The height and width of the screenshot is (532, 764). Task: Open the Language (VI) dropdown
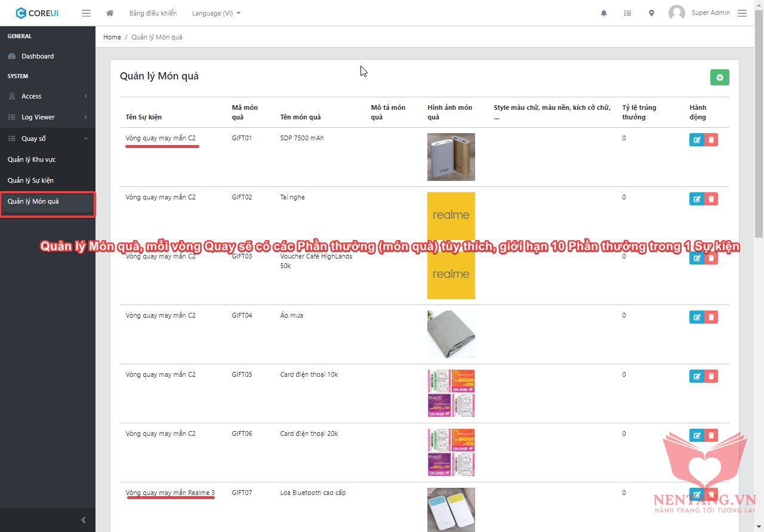[x=215, y=13]
